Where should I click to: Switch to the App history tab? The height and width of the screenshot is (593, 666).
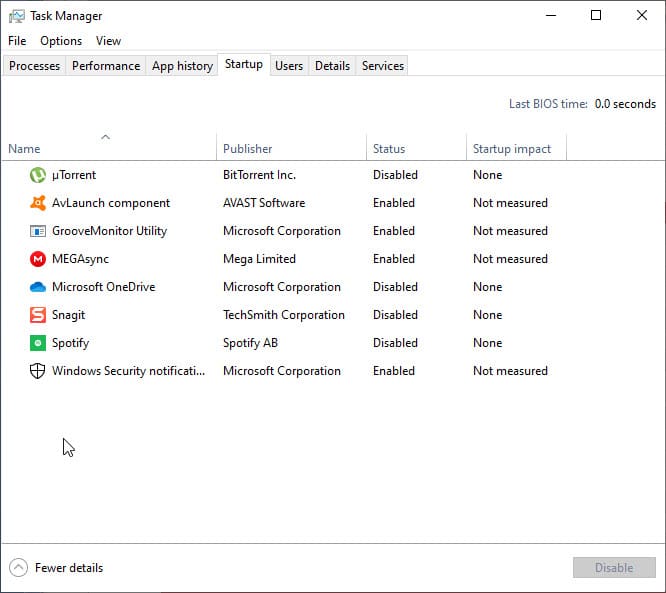tap(182, 66)
